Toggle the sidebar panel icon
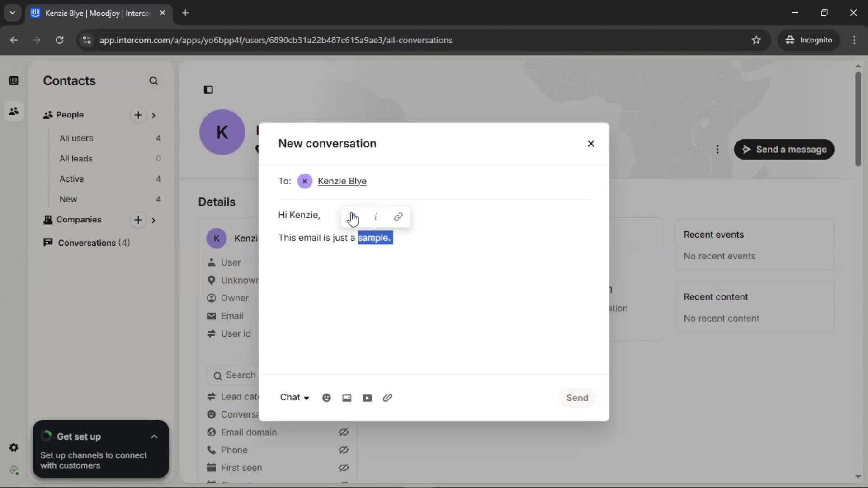 click(x=208, y=89)
